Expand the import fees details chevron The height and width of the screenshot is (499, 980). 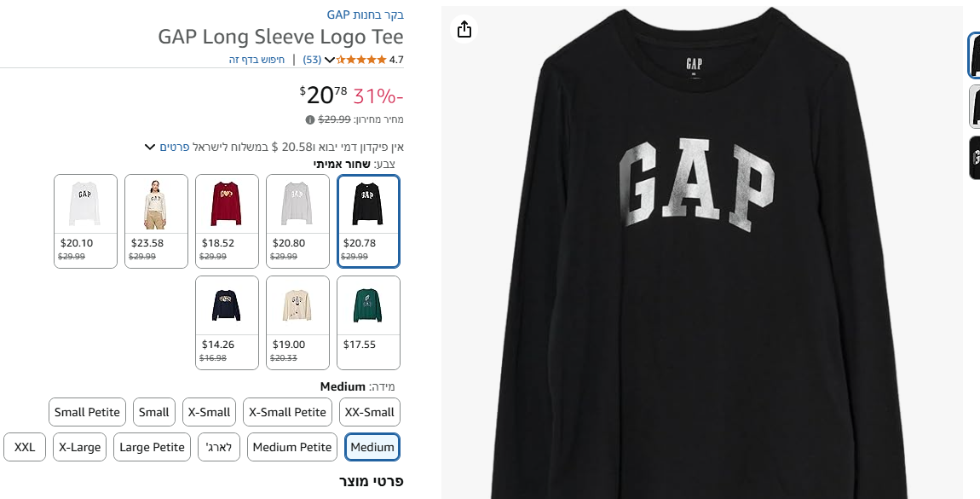click(150, 147)
